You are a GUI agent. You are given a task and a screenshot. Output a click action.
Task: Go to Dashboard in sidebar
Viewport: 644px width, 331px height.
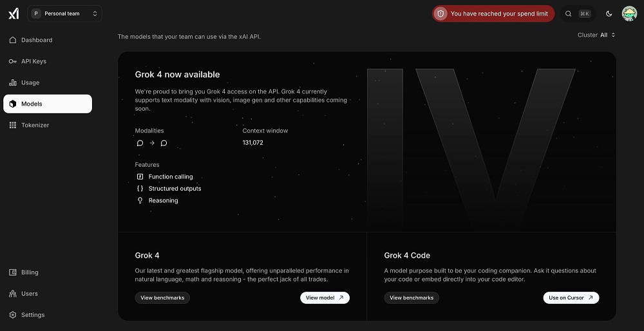click(37, 40)
